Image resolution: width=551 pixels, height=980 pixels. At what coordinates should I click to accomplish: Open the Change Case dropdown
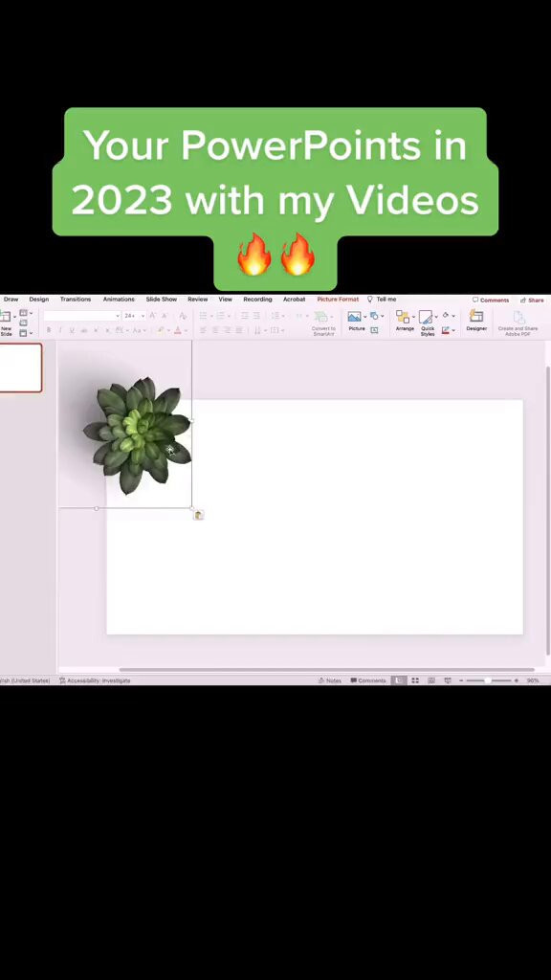(x=140, y=330)
